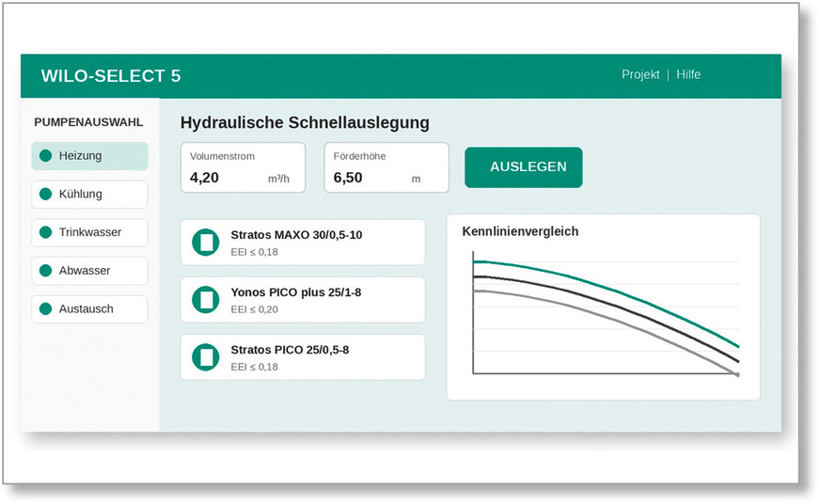Screen dimensions: 820x504
Task: Select the Yonos PICO plus 25/1-8 title
Action: (x=296, y=292)
